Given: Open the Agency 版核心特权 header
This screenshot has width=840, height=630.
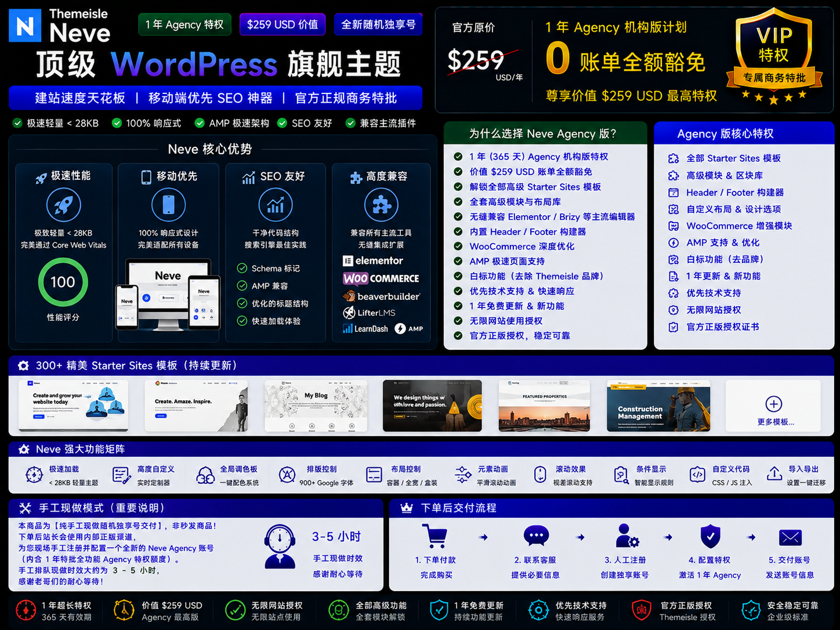Looking at the screenshot, I should pyautogui.click(x=744, y=133).
